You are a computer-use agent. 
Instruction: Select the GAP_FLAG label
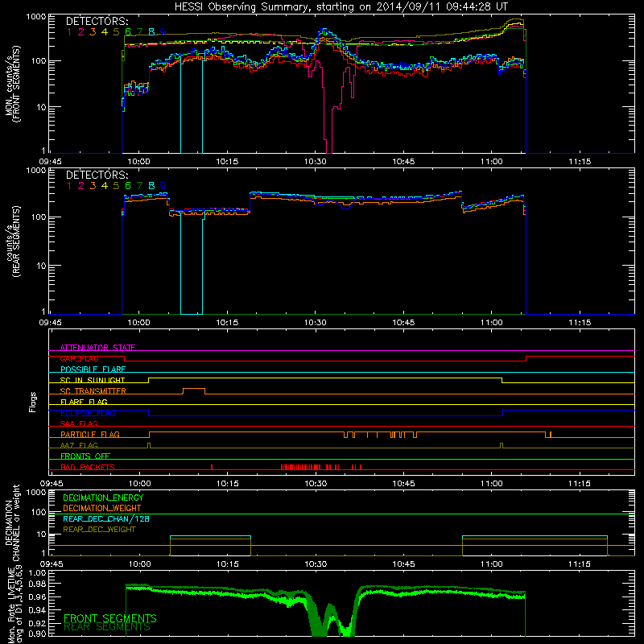[79, 358]
